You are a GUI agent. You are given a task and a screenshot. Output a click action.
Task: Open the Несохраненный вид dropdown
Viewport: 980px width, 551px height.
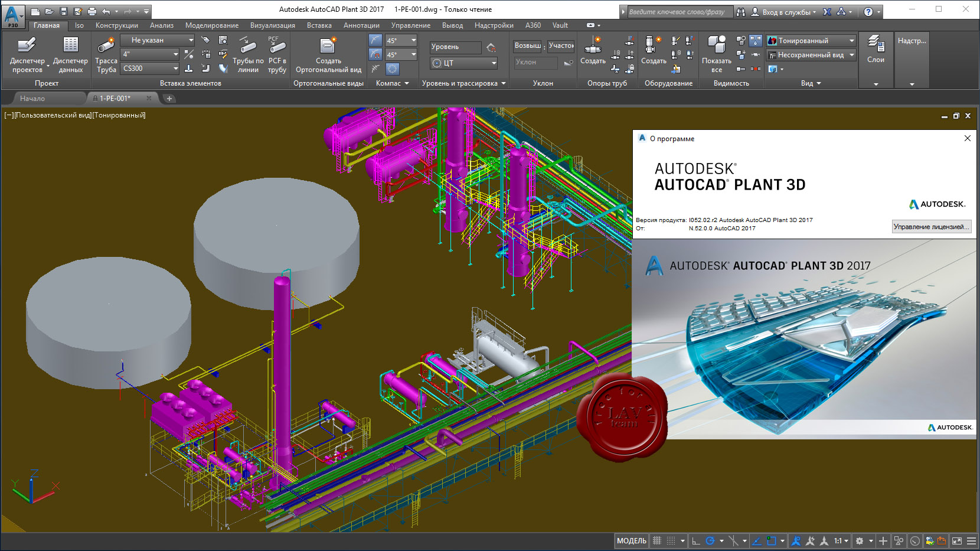[x=811, y=55]
